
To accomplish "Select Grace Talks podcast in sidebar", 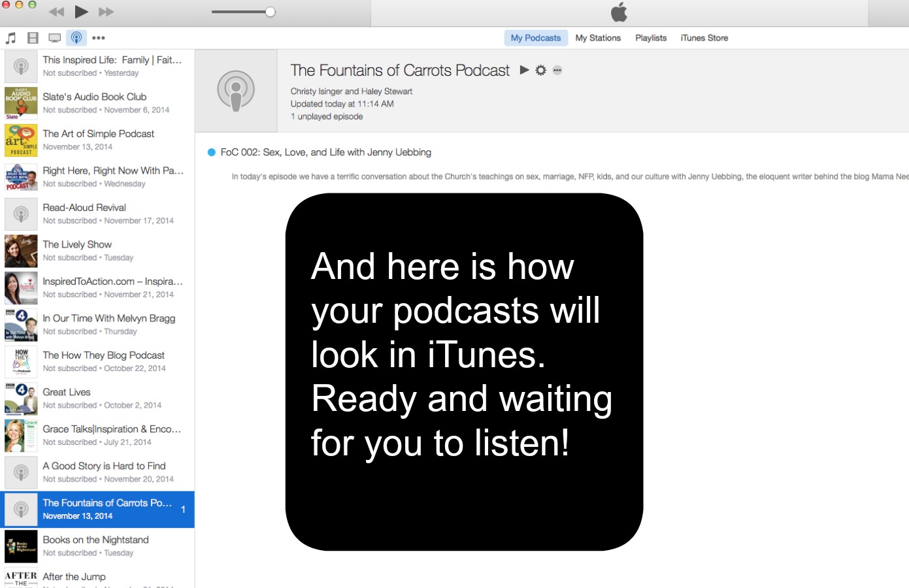I will tap(97, 435).
